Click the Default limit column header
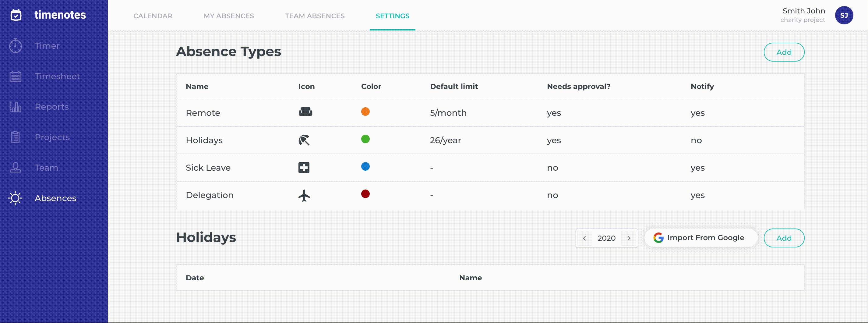This screenshot has height=323, width=868. tap(454, 87)
